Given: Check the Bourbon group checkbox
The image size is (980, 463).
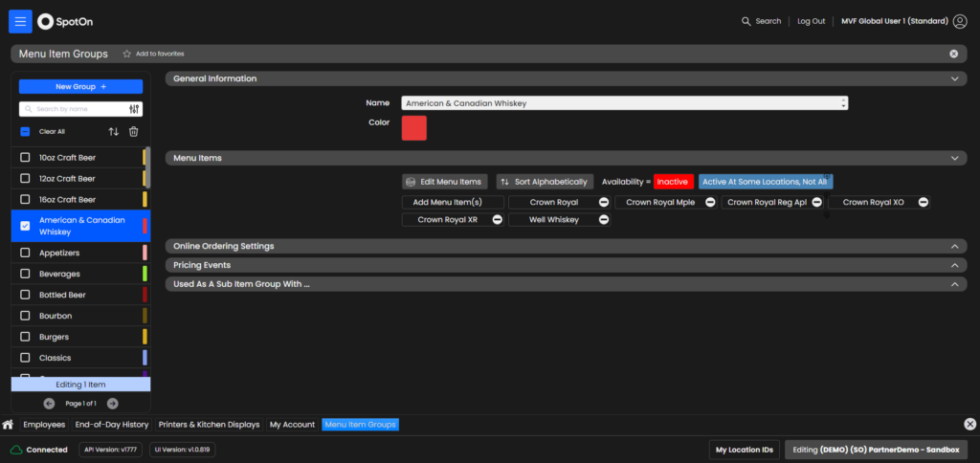Looking at the screenshot, I should (25, 317).
